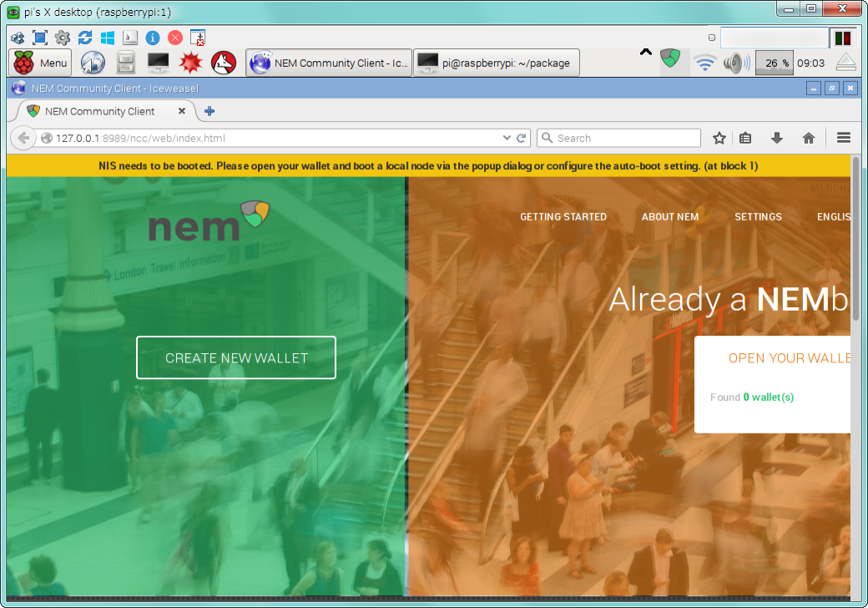Viewport: 868px width, 608px height.
Task: Focus the browser Search box
Action: point(619,138)
